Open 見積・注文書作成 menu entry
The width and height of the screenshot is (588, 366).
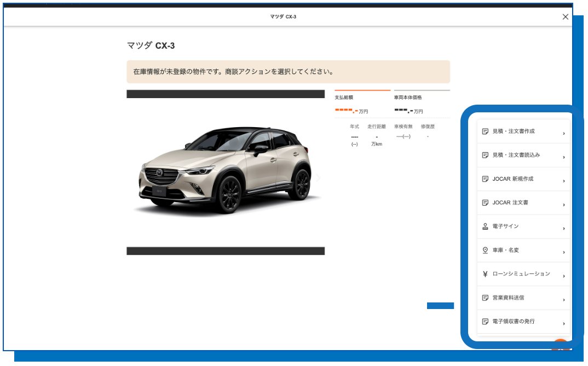pyautogui.click(x=523, y=131)
